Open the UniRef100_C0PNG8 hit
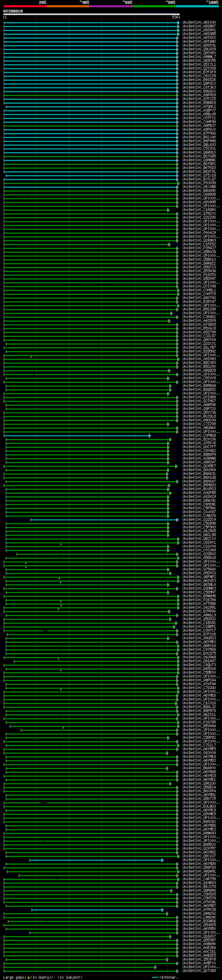 199,436
